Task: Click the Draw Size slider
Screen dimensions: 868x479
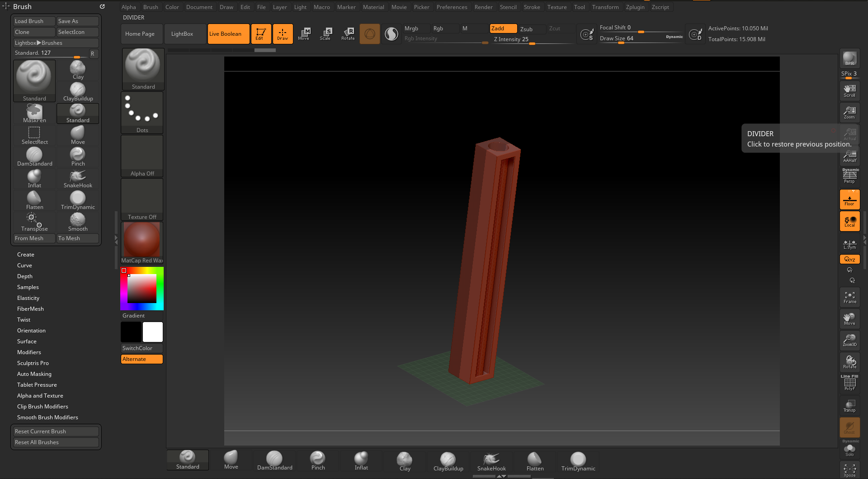Action: pyautogui.click(x=641, y=38)
